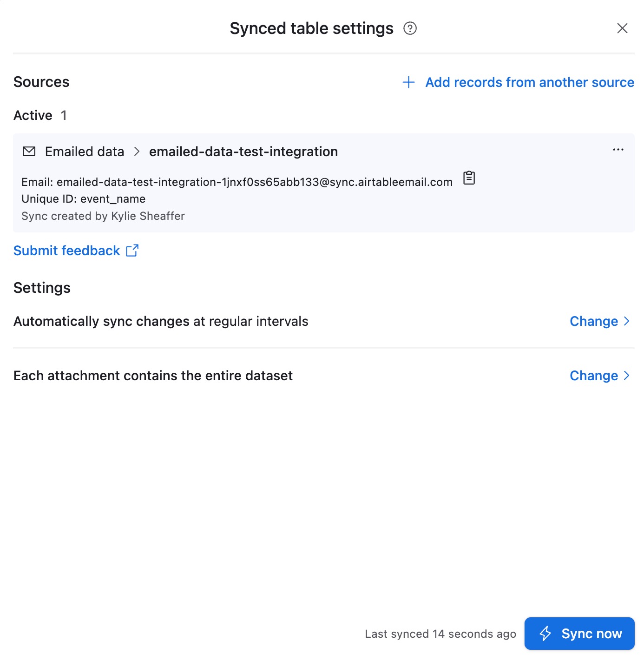Click chevron beside attachment dataset Change
This screenshot has height=661, width=644.
tap(626, 376)
